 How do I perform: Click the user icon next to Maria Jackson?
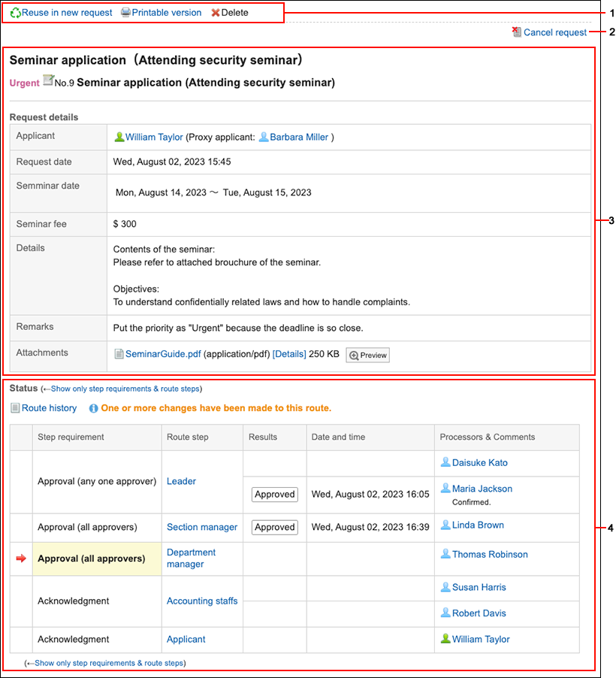[445, 488]
